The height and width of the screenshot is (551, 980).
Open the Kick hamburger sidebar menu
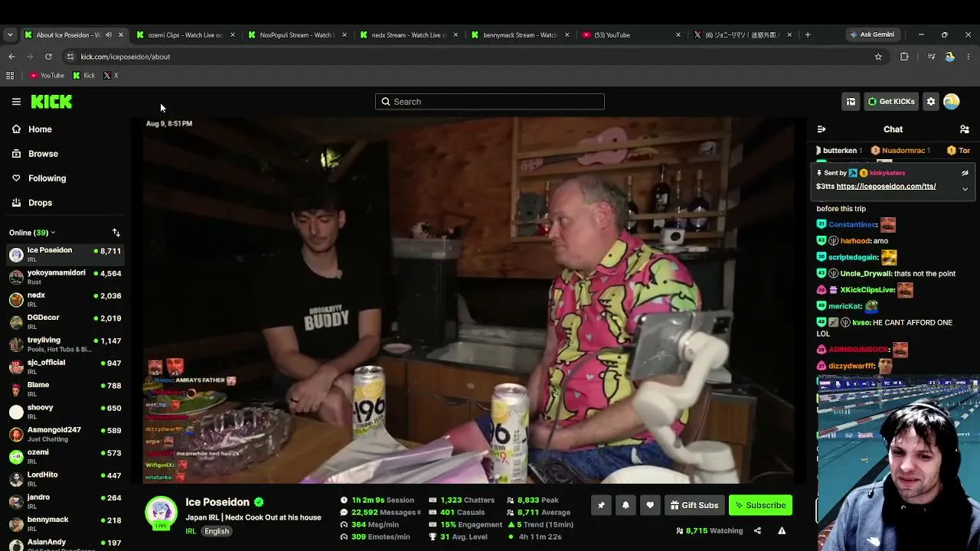(x=16, y=101)
